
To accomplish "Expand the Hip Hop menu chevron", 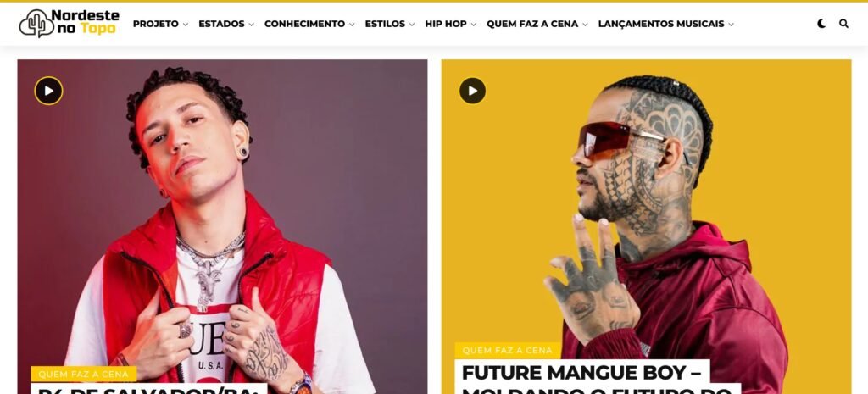I will 473,25.
